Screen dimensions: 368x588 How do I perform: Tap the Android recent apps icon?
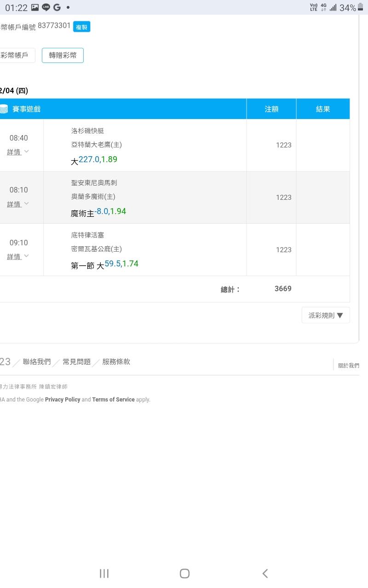(x=104, y=573)
